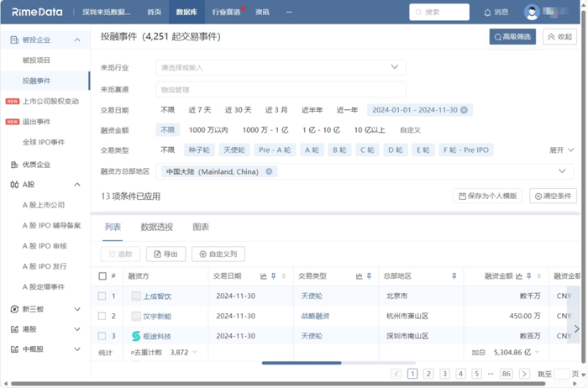Click the 导出 export button
588x388 pixels.
tap(165, 254)
